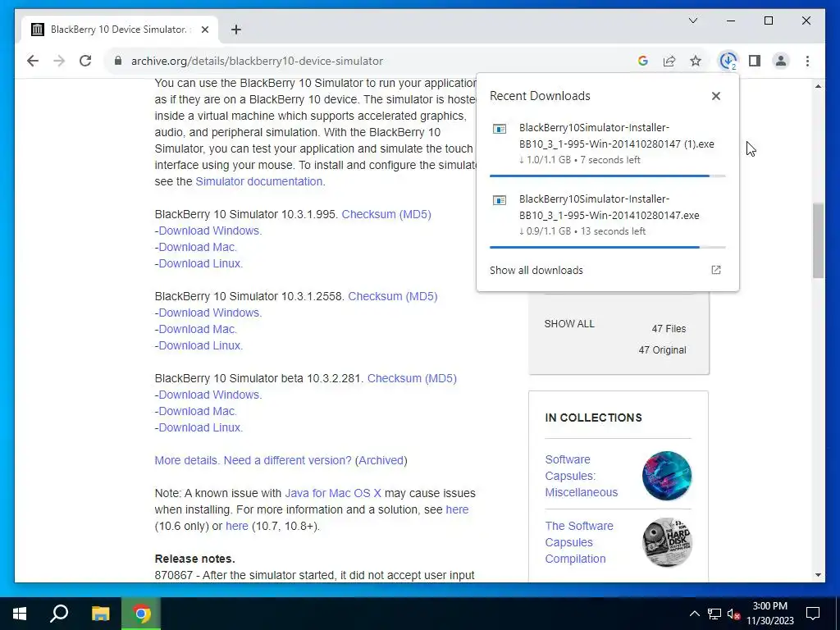Image resolution: width=840 pixels, height=630 pixels.
Task: Open the network status tray icon
Action: tap(714, 614)
